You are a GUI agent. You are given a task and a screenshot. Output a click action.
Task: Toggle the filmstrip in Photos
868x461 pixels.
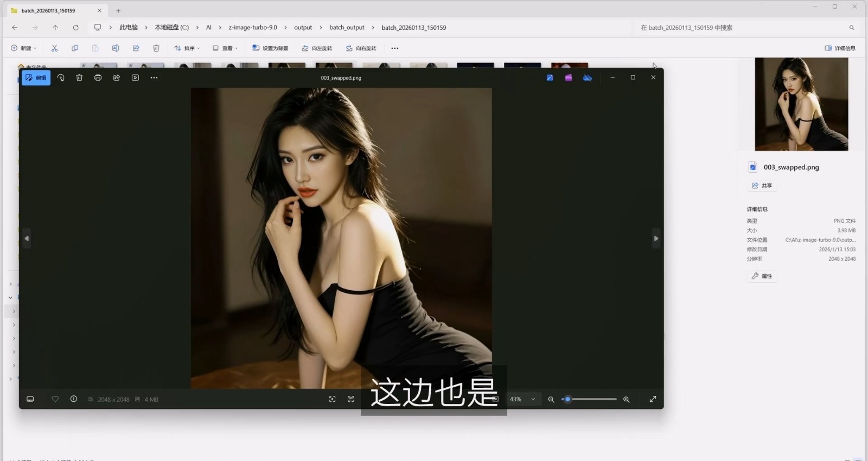[x=30, y=399]
